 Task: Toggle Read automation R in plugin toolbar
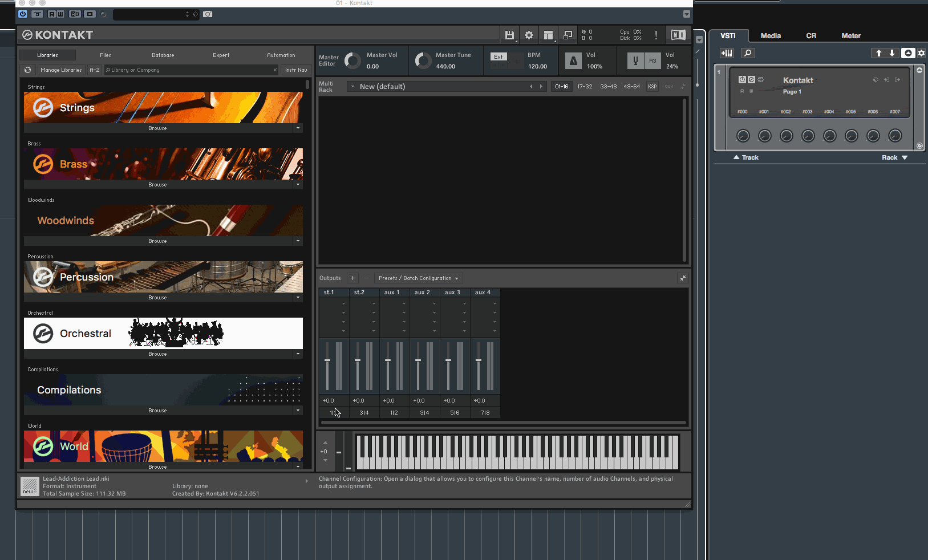[x=52, y=14]
